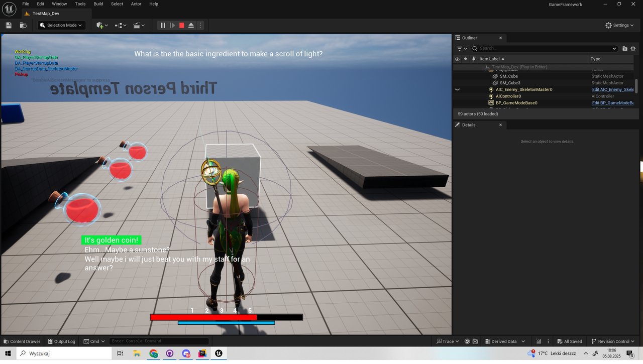
Task: Click the Outliner vertical scrollbar thumb
Action: (x=636, y=86)
